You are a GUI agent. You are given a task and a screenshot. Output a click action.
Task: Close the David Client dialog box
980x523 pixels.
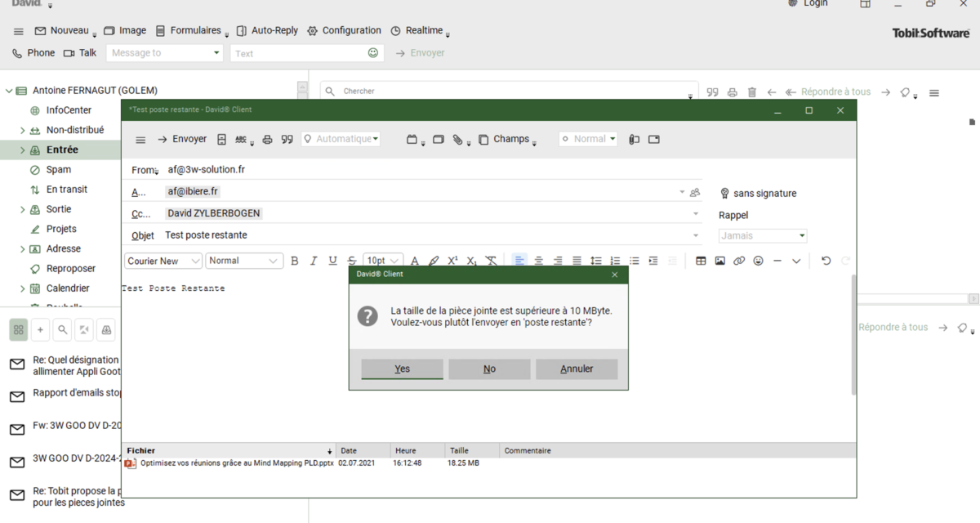tap(615, 275)
